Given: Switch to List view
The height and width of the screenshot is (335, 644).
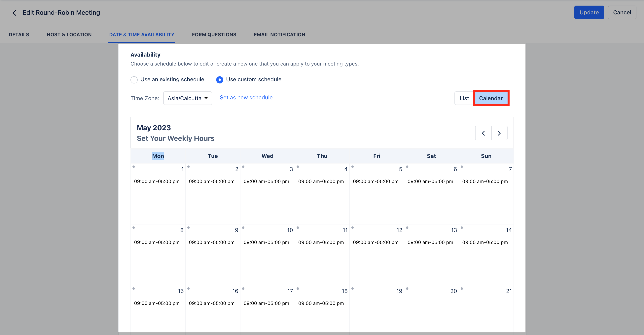Looking at the screenshot, I should (464, 98).
